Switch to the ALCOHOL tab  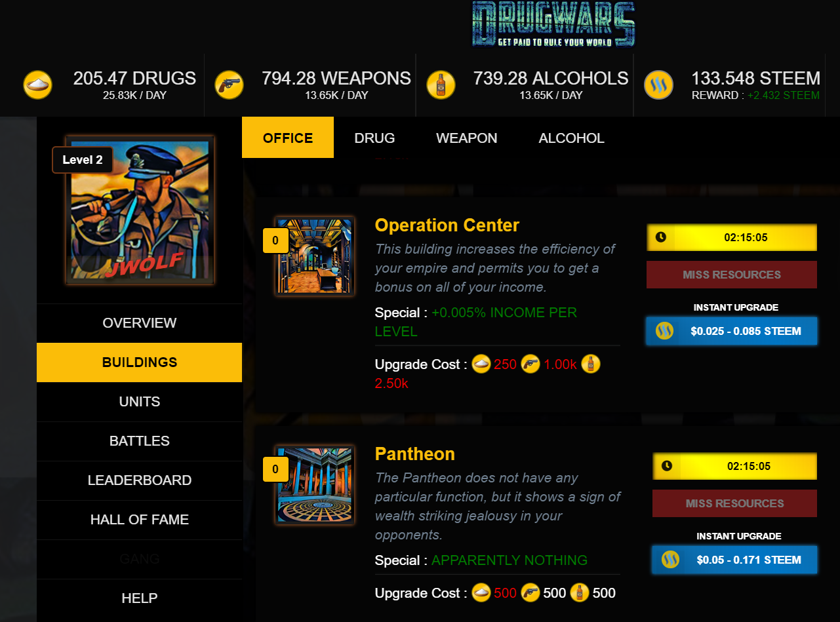pos(572,138)
